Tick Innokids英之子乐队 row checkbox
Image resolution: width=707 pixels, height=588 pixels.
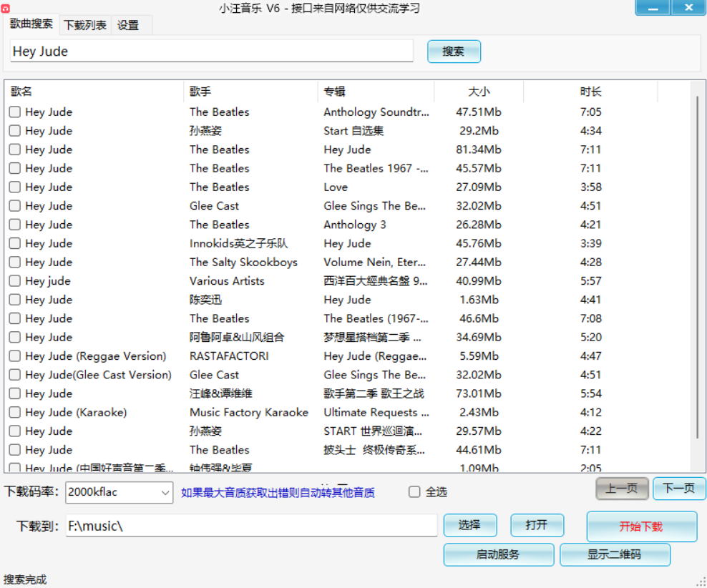point(15,243)
